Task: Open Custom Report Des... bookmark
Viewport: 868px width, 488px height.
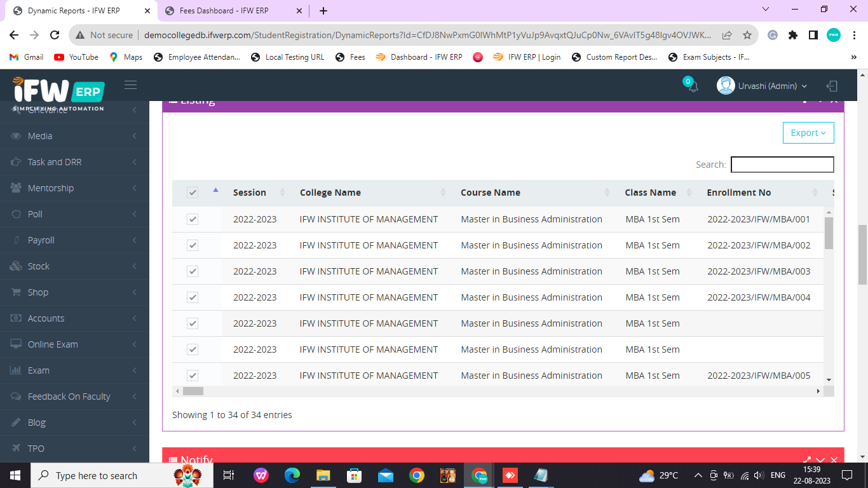Action: pyautogui.click(x=614, y=57)
